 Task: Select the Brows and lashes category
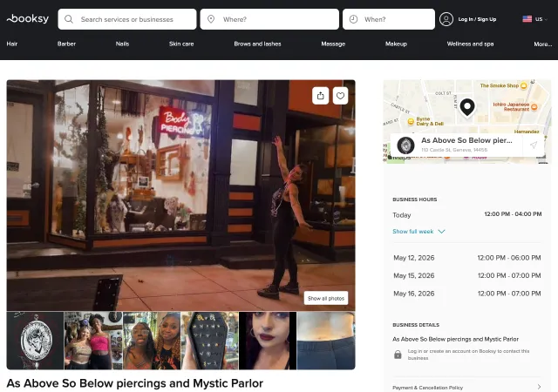click(x=257, y=44)
